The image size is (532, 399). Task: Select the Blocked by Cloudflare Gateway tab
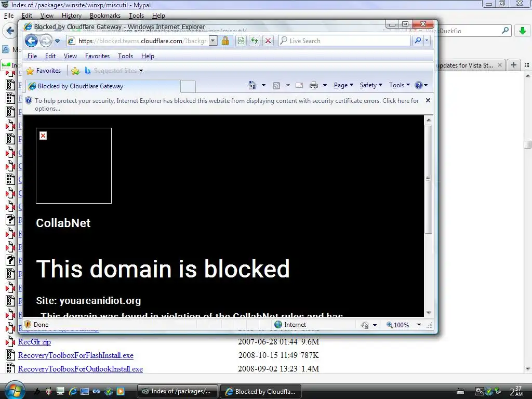click(x=102, y=86)
